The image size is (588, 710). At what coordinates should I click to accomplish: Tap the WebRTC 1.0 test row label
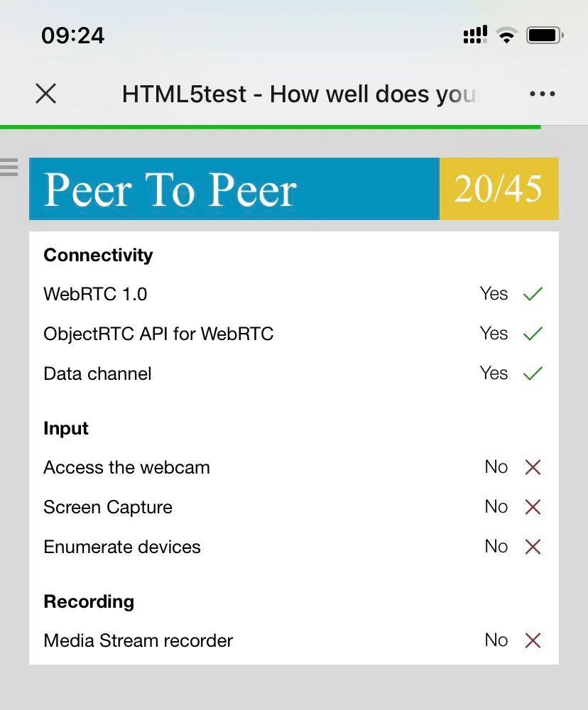pos(95,294)
